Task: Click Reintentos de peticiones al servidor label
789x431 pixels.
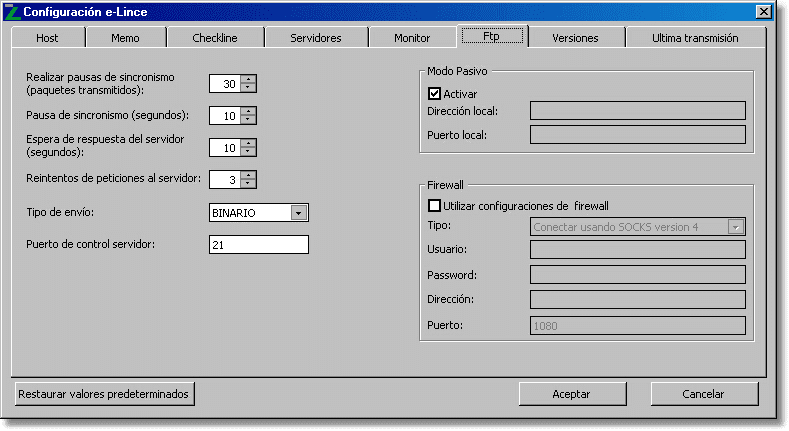Action: (x=113, y=179)
